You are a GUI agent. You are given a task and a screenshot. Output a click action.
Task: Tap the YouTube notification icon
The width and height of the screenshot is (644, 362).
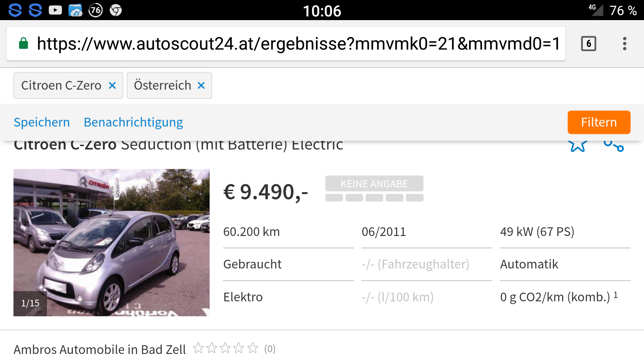click(x=55, y=10)
